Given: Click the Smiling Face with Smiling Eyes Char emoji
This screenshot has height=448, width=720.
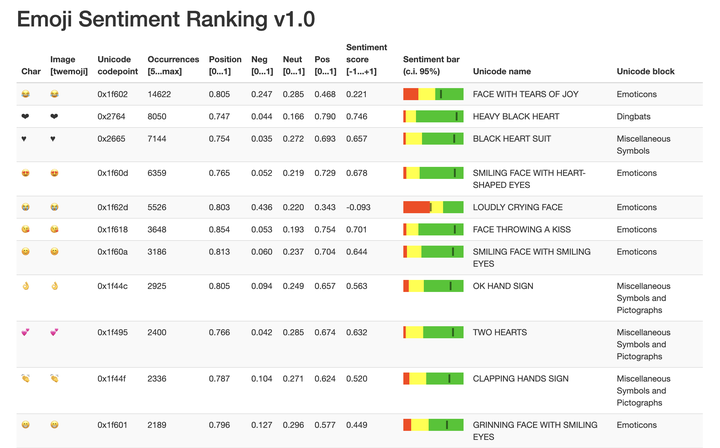Looking at the screenshot, I should pos(26,252).
